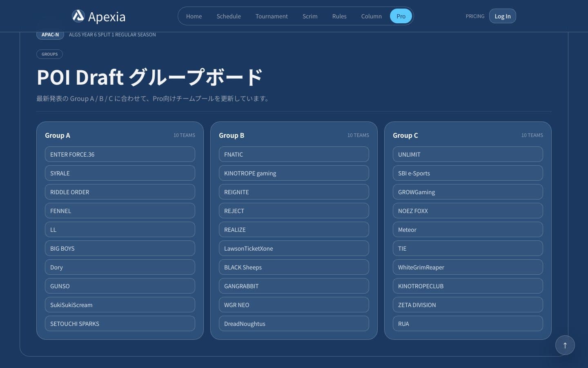Open the Column nav item
Image resolution: width=588 pixels, height=368 pixels.
pyautogui.click(x=371, y=16)
